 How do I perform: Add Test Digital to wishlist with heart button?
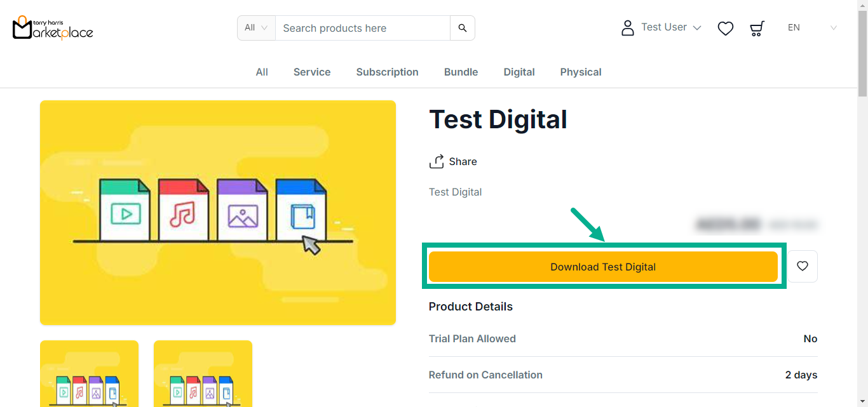[x=802, y=266]
